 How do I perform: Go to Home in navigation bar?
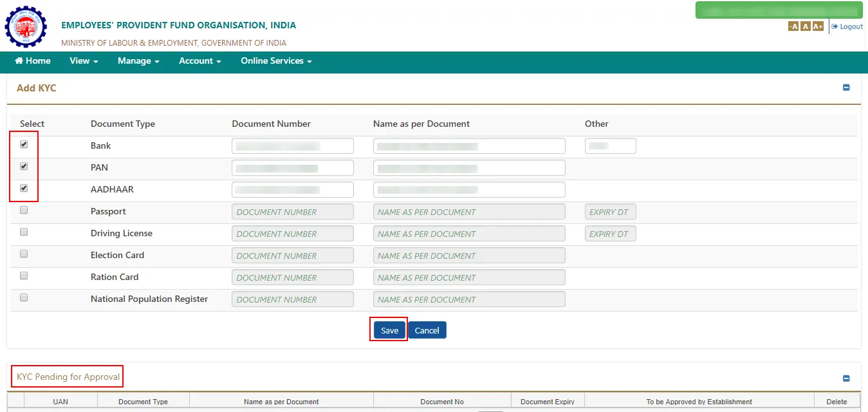pos(33,61)
